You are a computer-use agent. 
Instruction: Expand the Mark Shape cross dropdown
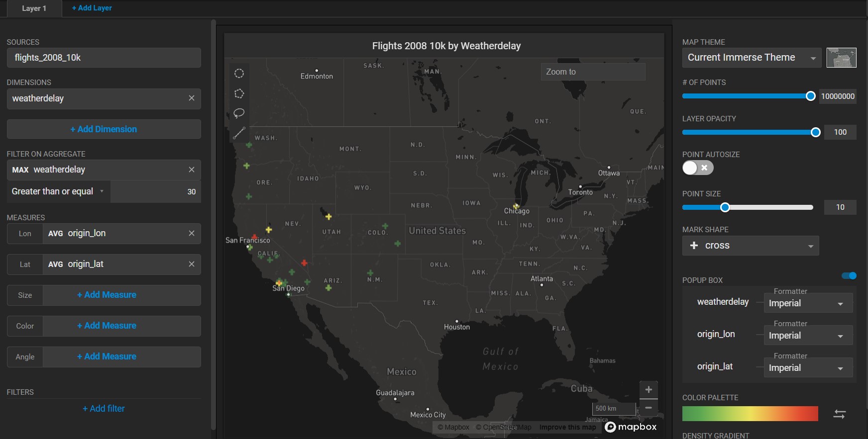(750, 246)
